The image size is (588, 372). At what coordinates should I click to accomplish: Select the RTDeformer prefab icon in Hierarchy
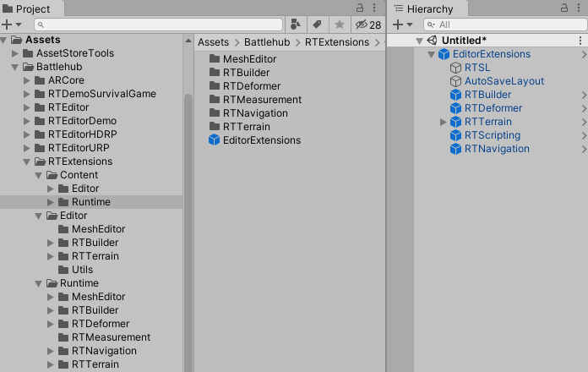(455, 108)
